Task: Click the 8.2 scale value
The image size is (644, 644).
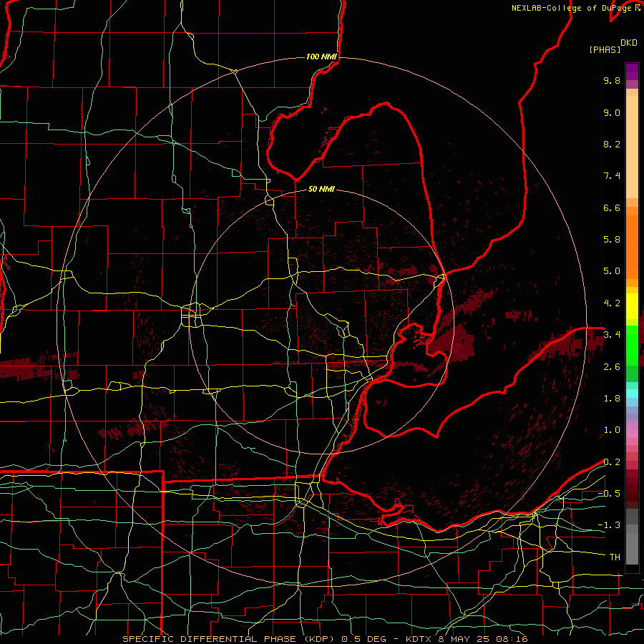Action: coord(612,144)
